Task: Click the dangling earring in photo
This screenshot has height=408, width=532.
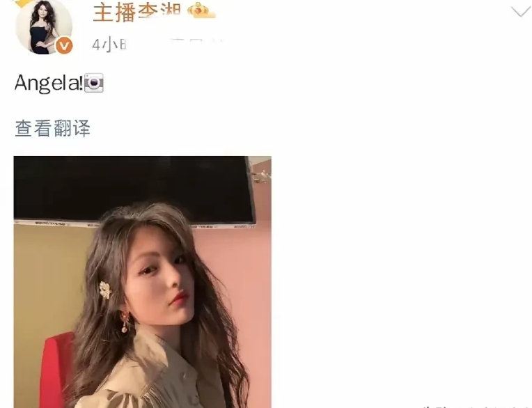Action: pyautogui.click(x=125, y=321)
